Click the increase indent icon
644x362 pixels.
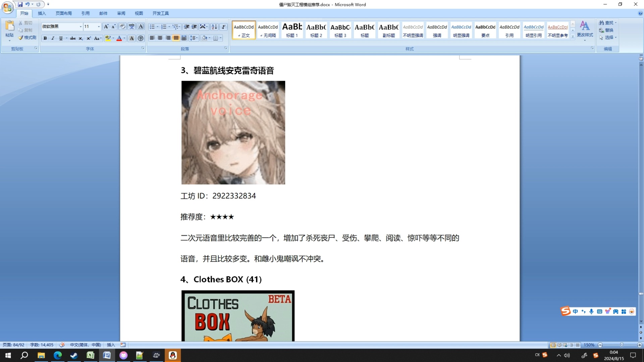(194, 27)
